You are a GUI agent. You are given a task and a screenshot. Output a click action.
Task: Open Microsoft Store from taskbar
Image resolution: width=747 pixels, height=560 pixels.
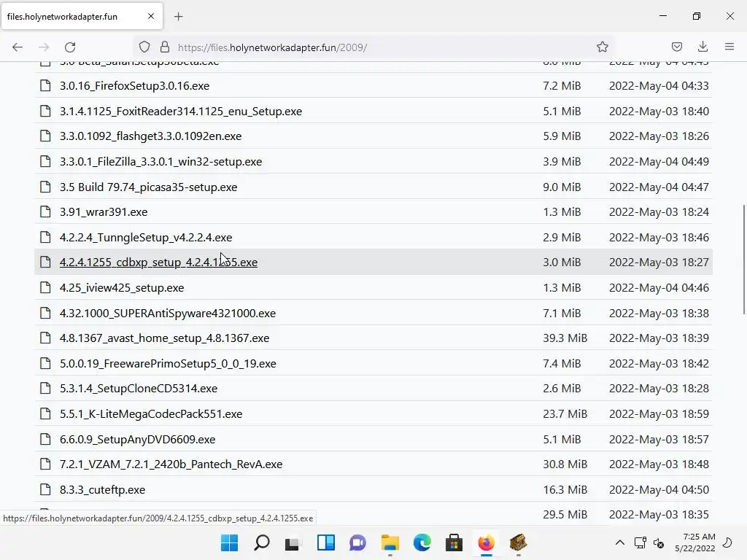454,542
